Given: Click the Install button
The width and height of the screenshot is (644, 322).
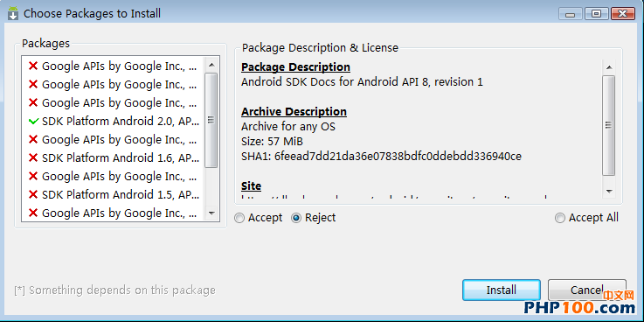Looking at the screenshot, I should [502, 290].
